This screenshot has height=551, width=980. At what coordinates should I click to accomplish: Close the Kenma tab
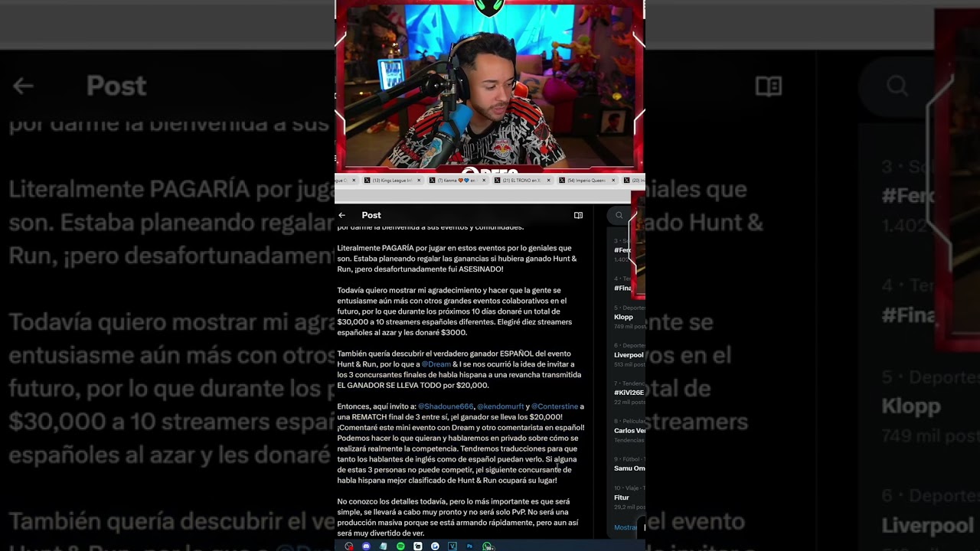pos(484,181)
